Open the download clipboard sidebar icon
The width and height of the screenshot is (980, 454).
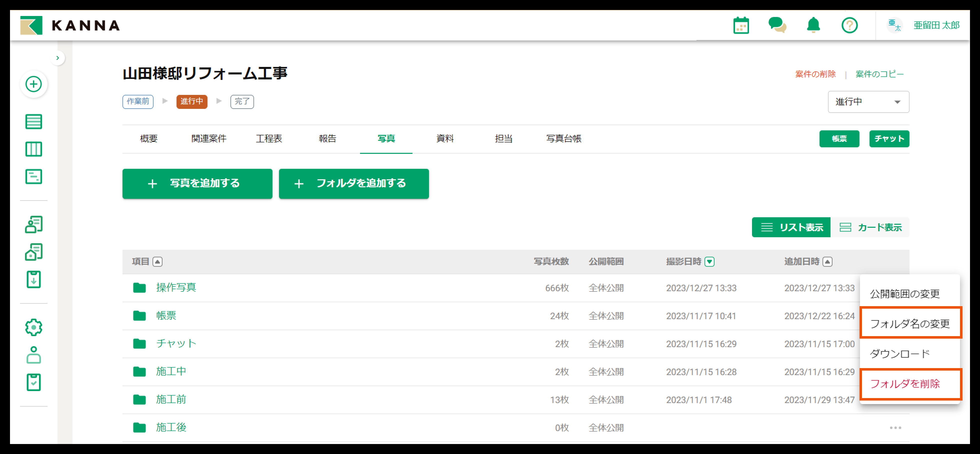pyautogui.click(x=33, y=280)
